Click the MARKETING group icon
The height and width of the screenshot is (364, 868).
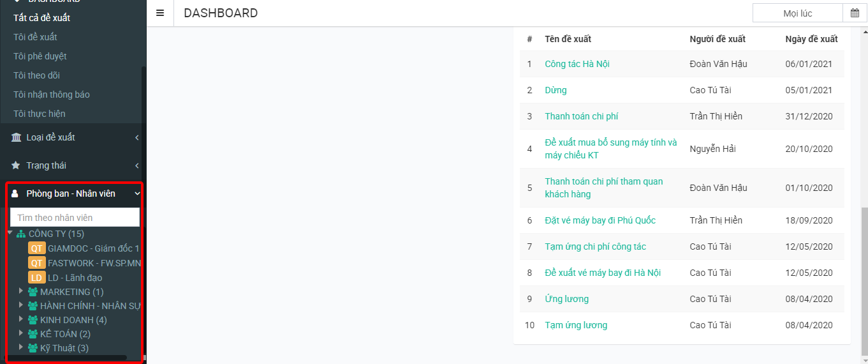(33, 292)
